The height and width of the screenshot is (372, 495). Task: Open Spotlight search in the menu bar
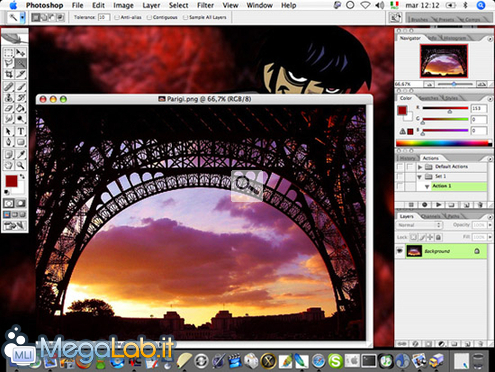pyautogui.click(x=481, y=5)
